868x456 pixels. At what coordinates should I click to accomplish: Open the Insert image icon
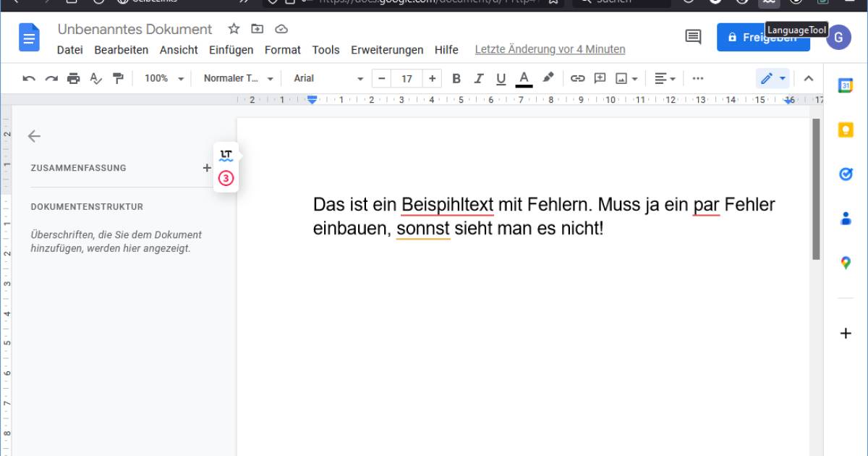pyautogui.click(x=624, y=78)
